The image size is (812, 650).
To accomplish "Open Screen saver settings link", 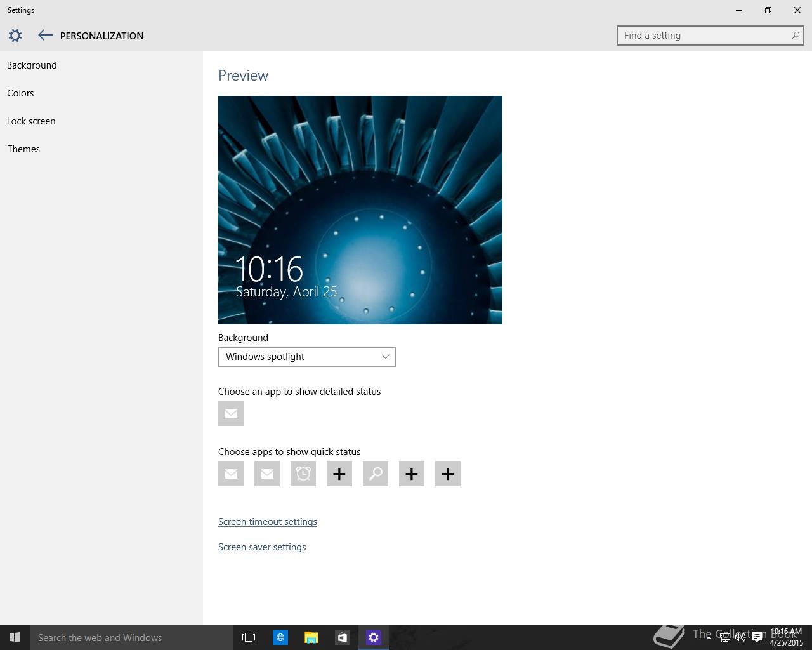I will tap(262, 547).
